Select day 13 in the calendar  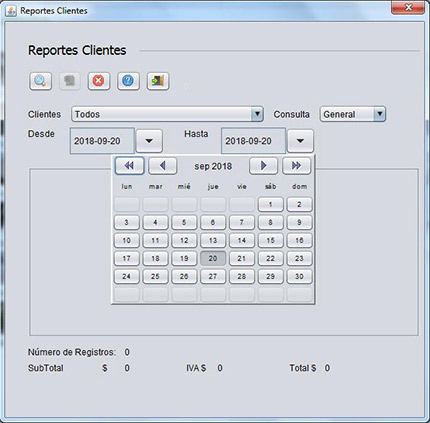pos(213,240)
